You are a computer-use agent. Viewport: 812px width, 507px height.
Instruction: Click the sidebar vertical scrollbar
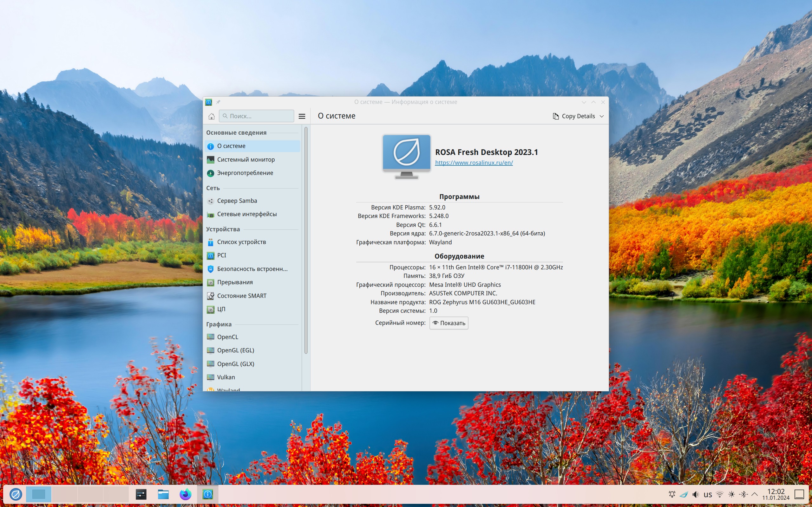click(306, 240)
